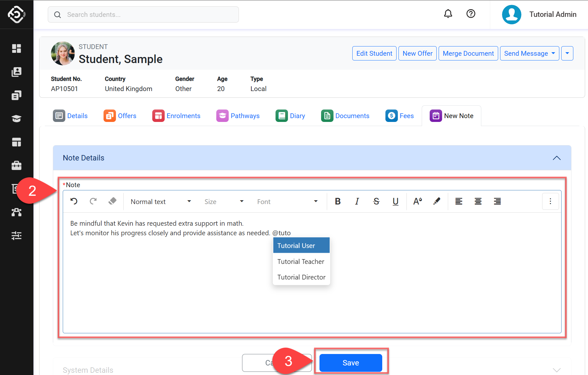Click the redo arrow in editor toolbar
This screenshot has height=375, width=588.
[x=93, y=201]
